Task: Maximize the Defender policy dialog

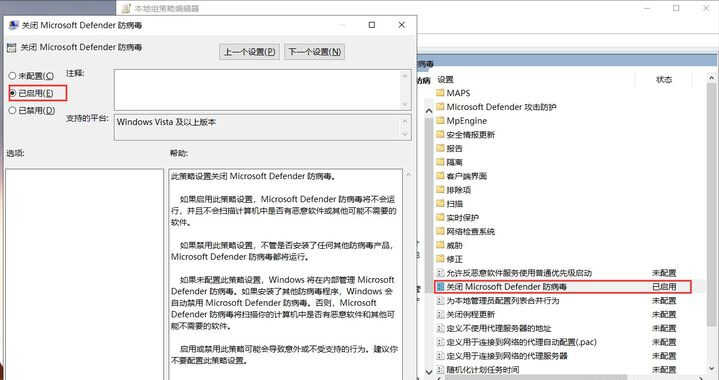Action: (372, 25)
